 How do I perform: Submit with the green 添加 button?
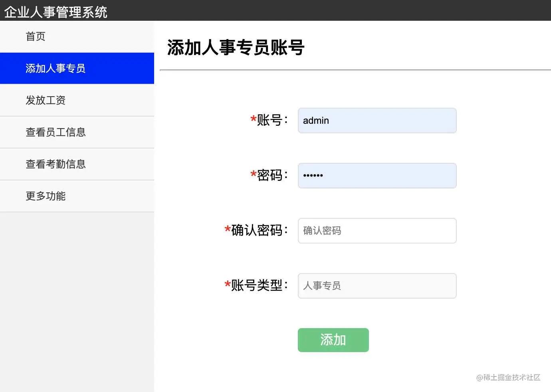[333, 340]
